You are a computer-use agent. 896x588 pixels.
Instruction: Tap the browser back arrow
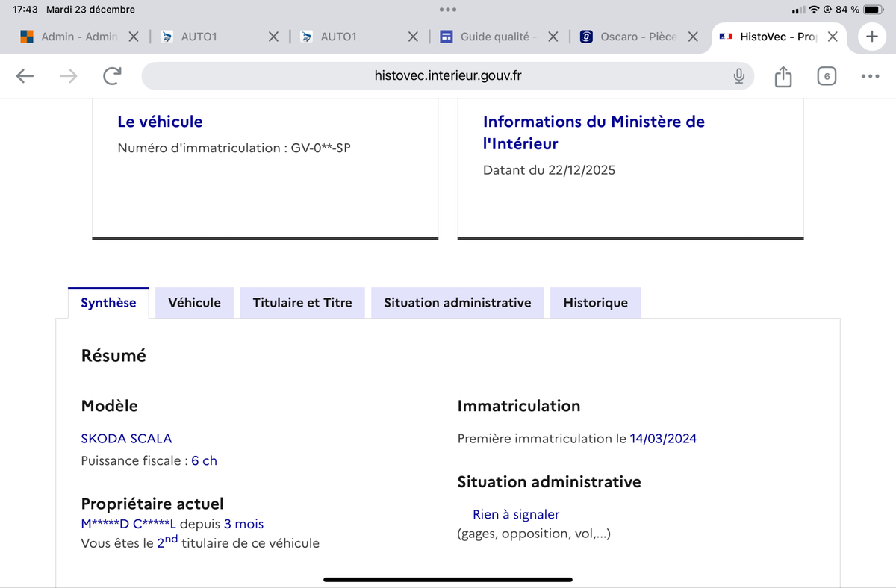point(25,76)
